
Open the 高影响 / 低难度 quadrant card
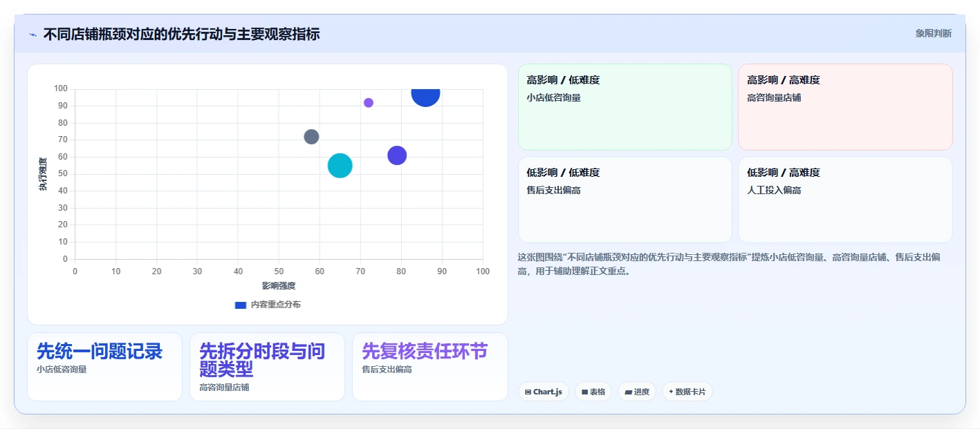(625, 107)
